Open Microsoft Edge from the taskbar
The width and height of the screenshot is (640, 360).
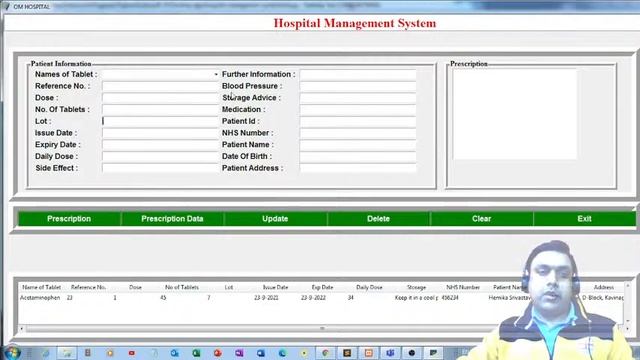coord(282,353)
